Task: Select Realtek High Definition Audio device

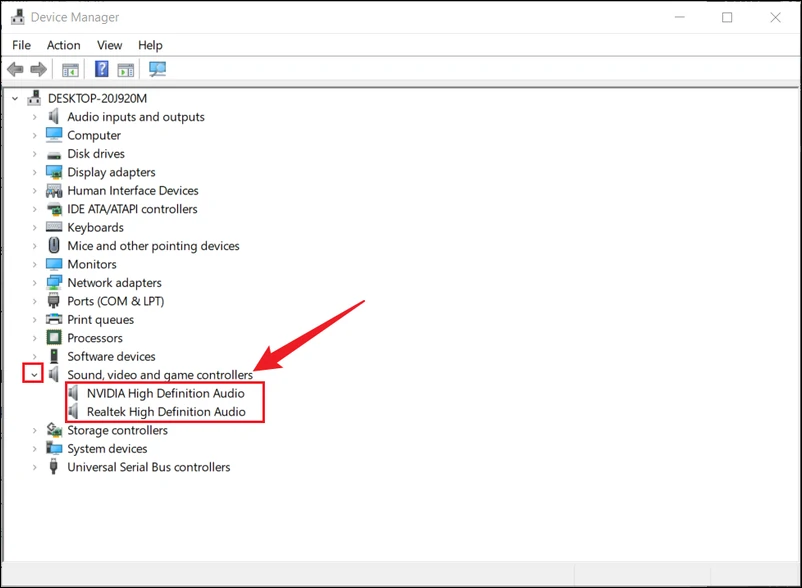Action: [x=166, y=412]
